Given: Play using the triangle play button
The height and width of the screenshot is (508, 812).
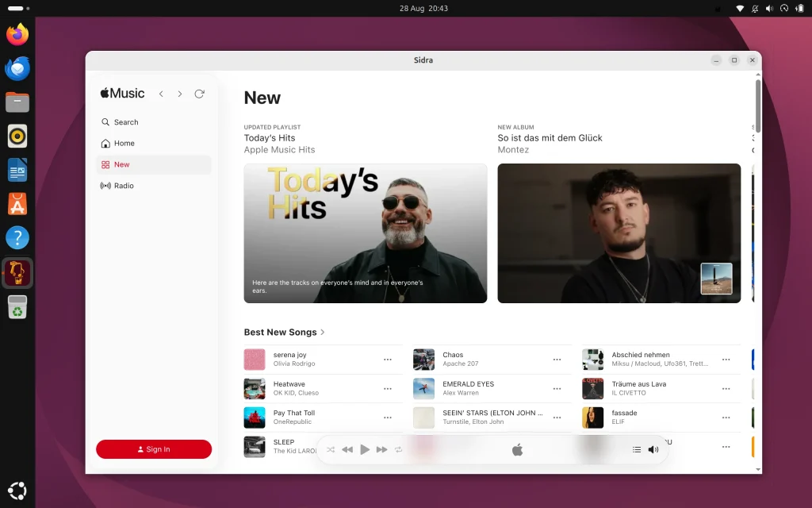Looking at the screenshot, I should pos(365,449).
